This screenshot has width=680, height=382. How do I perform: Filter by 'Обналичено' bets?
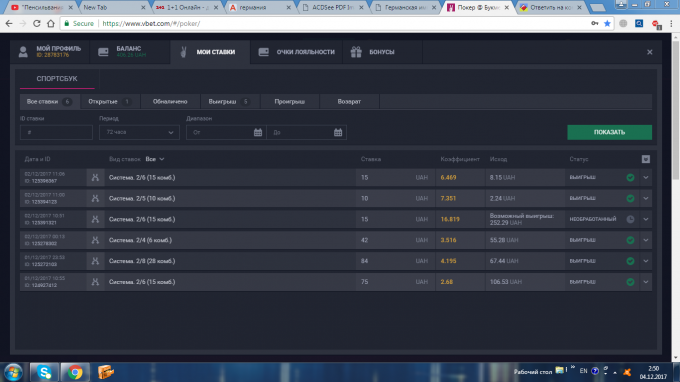pos(170,101)
